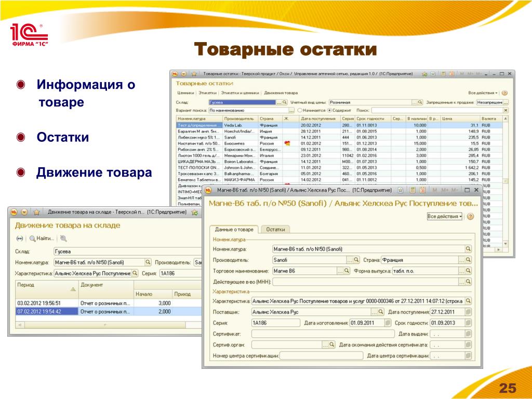Viewport: 532px width, 399px height.
Task: Switch to Данные о товаре tab
Action: tap(234, 229)
